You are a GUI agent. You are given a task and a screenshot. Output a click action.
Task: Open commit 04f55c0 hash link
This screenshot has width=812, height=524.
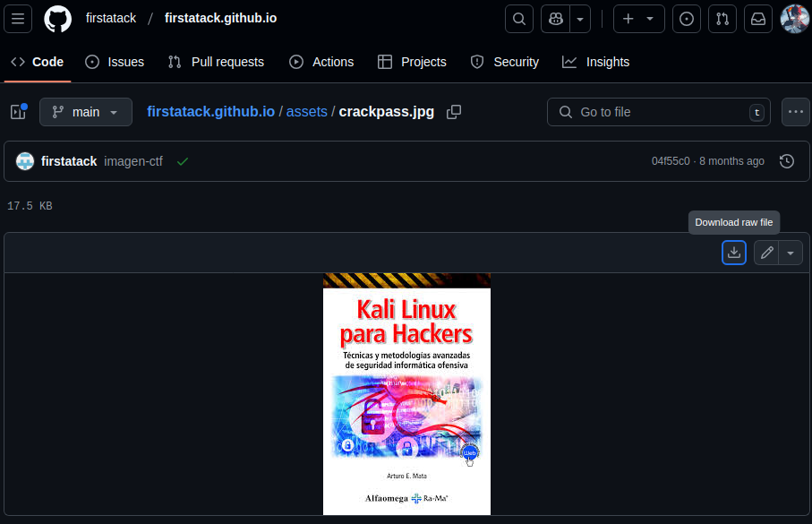tap(671, 161)
